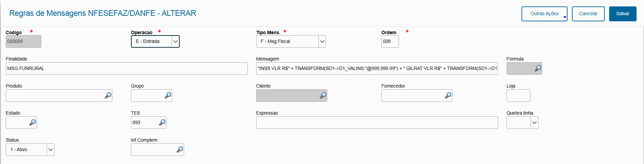Image resolution: width=644 pixels, height=164 pixels.
Task: Select the Ordem field containing 008
Action: [x=390, y=42]
